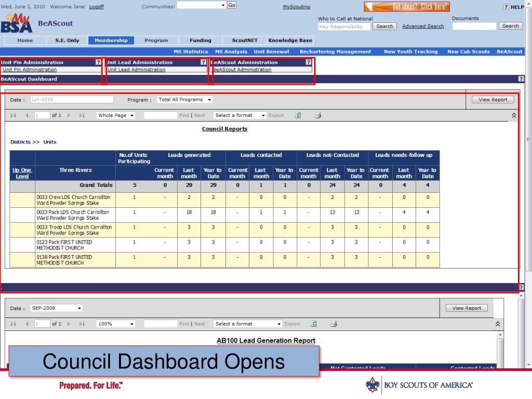
Task: Open the ScoutNET tab
Action: coord(245,41)
